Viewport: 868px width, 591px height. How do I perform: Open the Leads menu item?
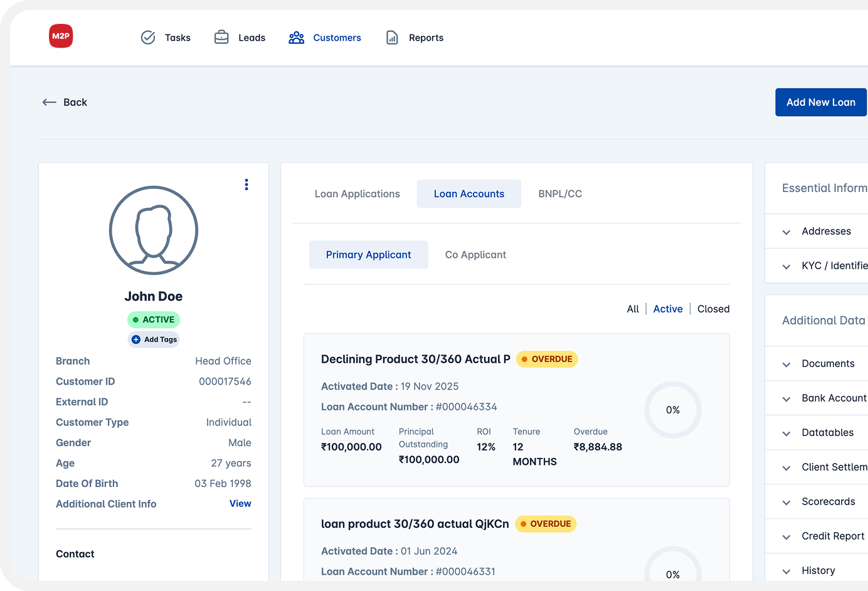pos(240,38)
